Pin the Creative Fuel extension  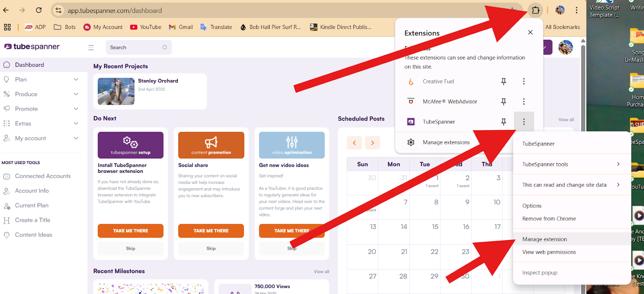pyautogui.click(x=504, y=82)
